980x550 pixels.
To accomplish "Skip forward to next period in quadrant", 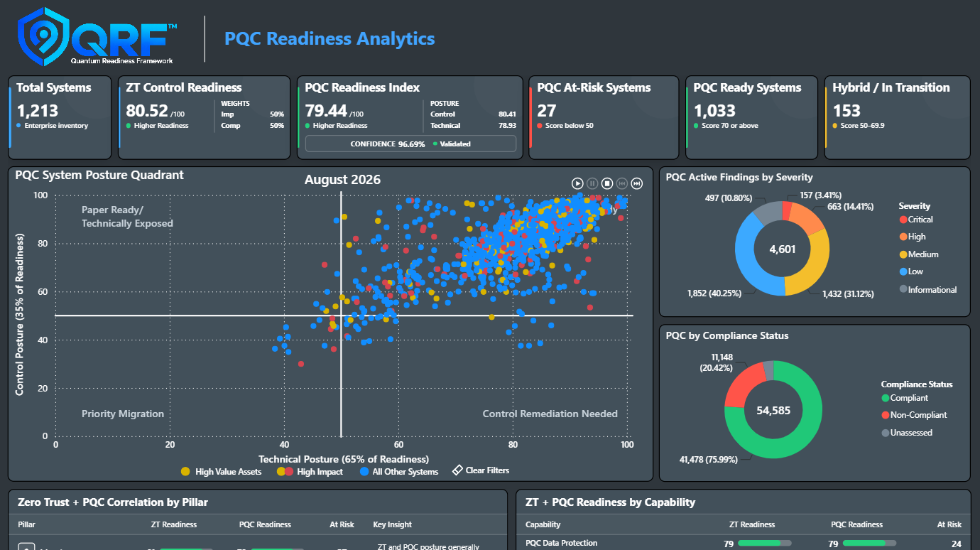I will (637, 183).
